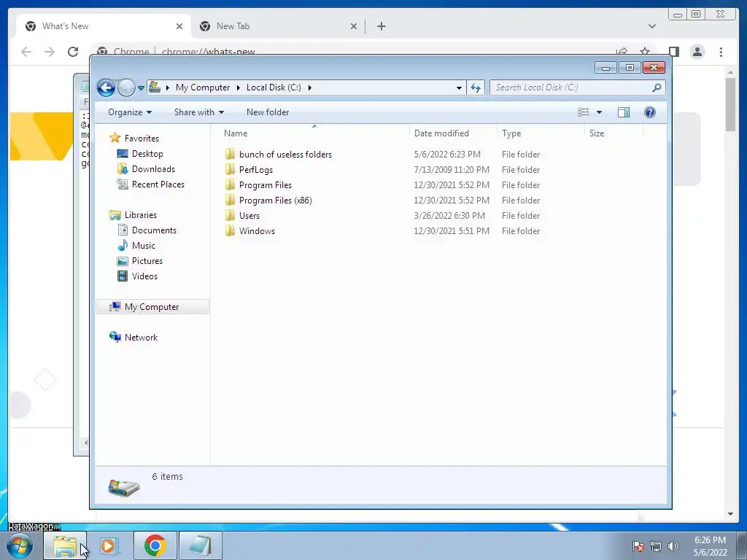Open Pictures library in navigation pane
Screen dimensions: 747x560
coord(147,260)
